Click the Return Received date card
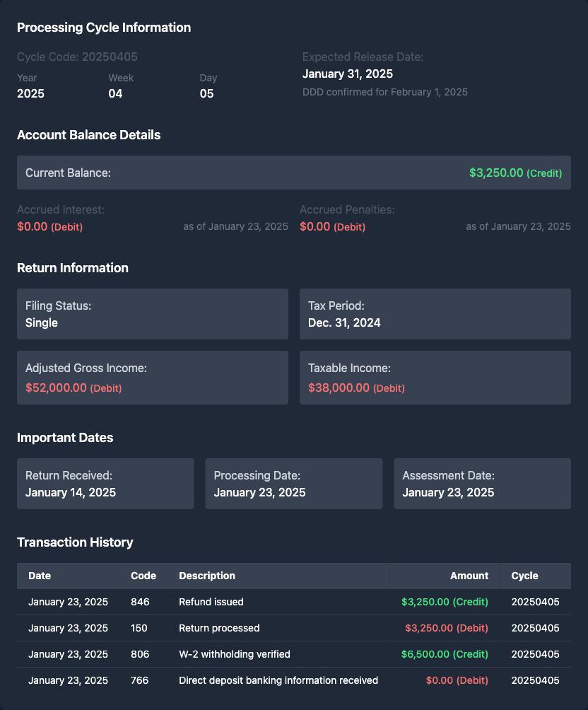 coord(105,484)
